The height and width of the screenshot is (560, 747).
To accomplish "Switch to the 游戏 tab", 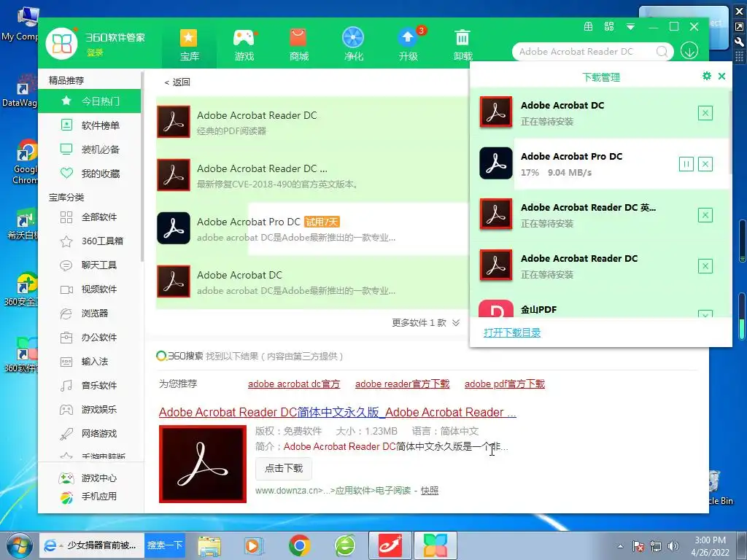I will tap(244, 44).
